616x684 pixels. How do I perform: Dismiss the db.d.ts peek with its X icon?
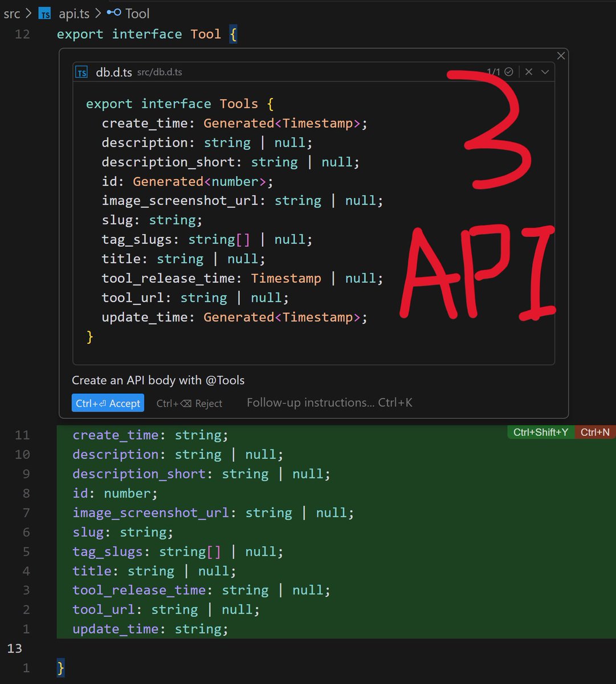click(x=528, y=71)
